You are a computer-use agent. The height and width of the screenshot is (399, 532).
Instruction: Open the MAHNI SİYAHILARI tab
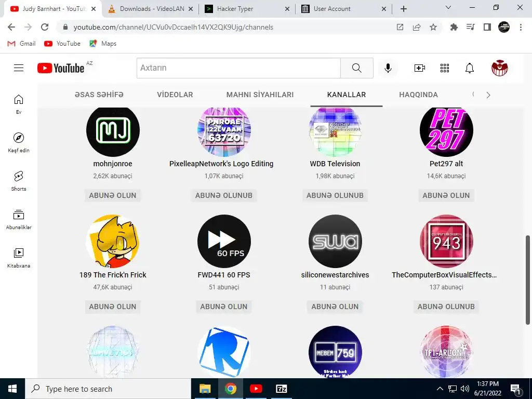[260, 95]
